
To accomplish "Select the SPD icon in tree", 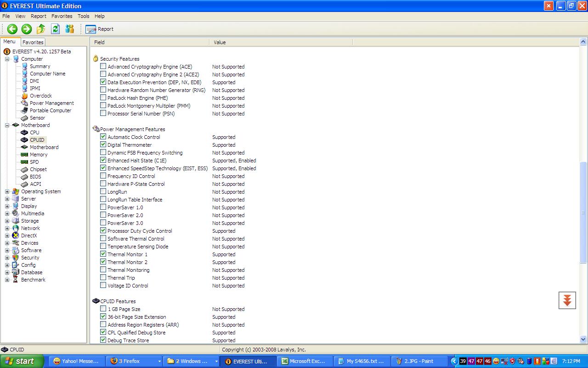I will click(x=24, y=162).
